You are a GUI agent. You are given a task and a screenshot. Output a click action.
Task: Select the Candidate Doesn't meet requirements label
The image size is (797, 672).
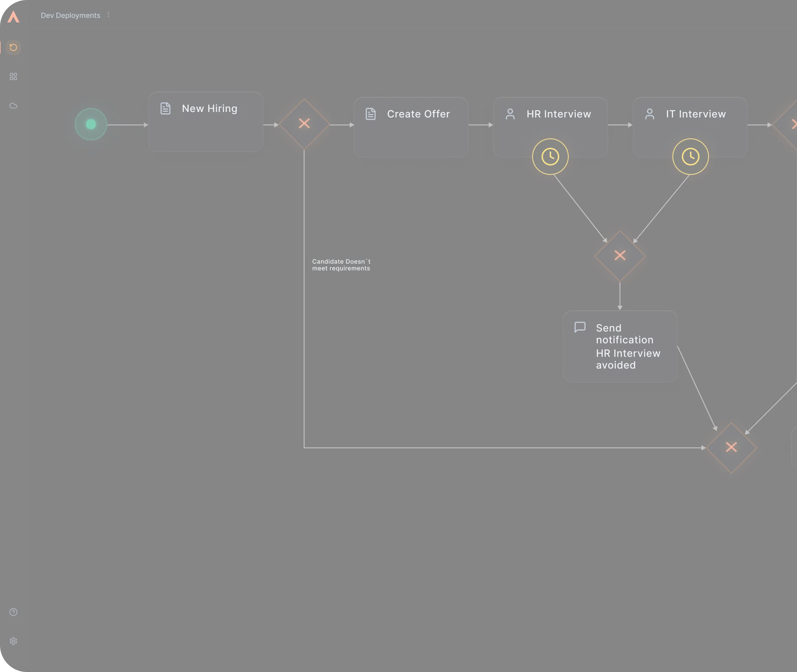(341, 265)
